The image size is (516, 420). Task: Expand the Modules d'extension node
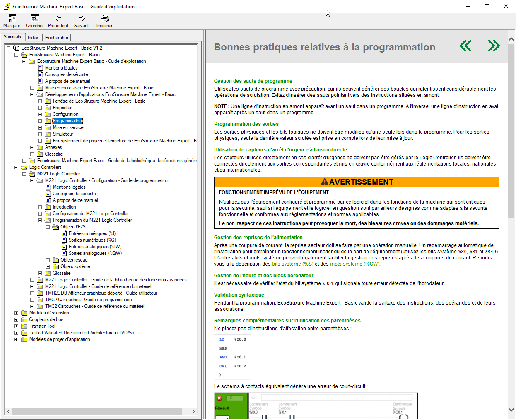click(x=17, y=313)
